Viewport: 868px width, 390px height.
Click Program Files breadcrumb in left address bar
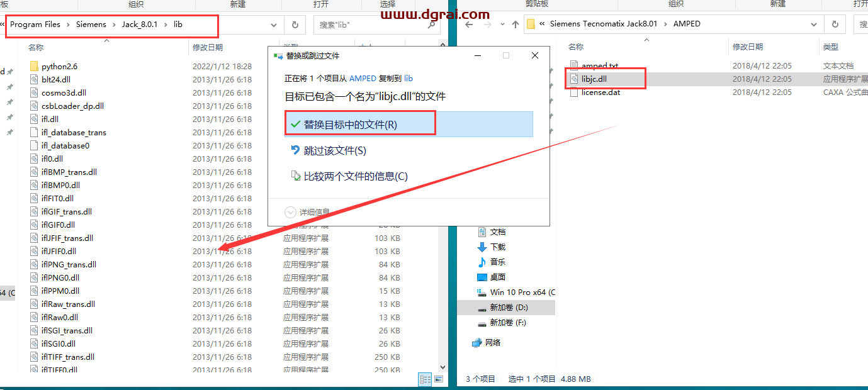(x=35, y=25)
